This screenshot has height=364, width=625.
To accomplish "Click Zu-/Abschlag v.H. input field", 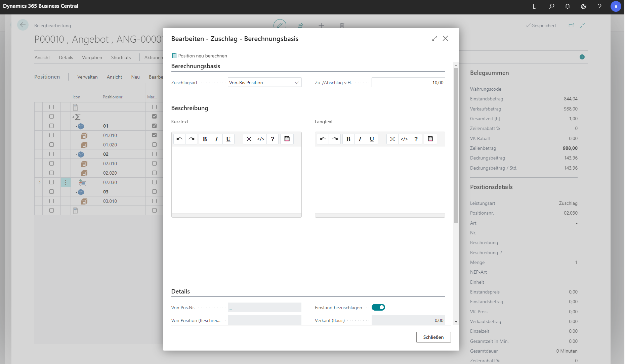I will [408, 83].
